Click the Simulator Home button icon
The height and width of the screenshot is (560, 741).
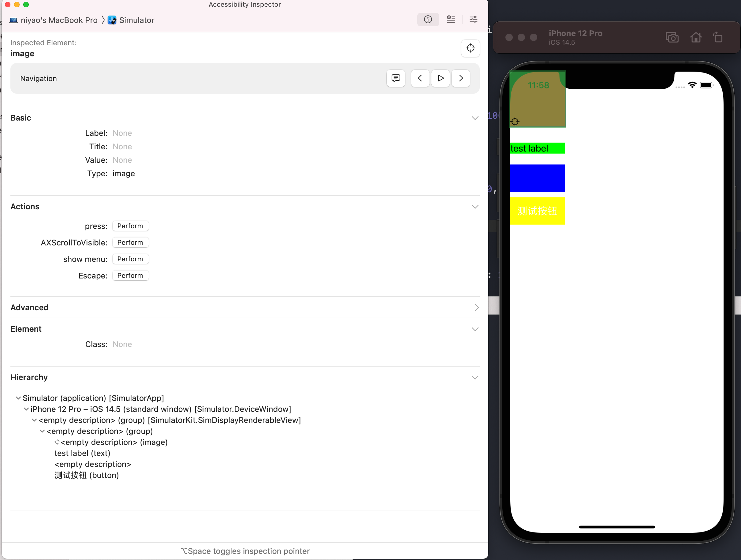pyautogui.click(x=696, y=37)
